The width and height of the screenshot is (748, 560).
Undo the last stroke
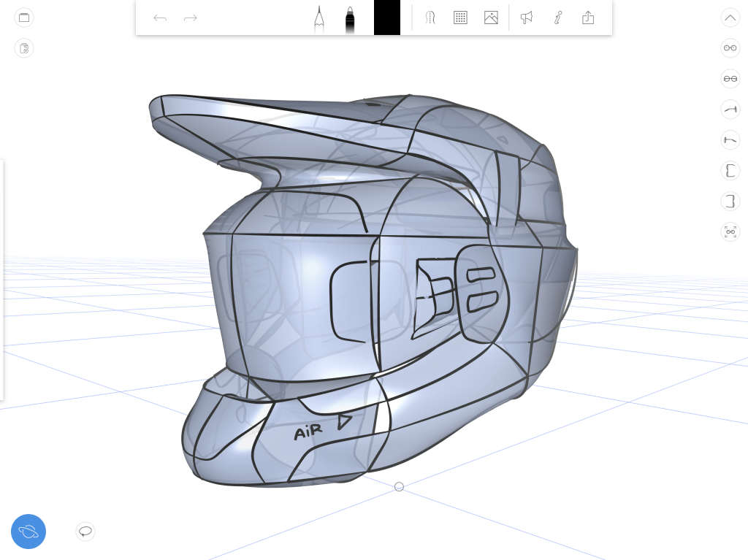(x=160, y=18)
